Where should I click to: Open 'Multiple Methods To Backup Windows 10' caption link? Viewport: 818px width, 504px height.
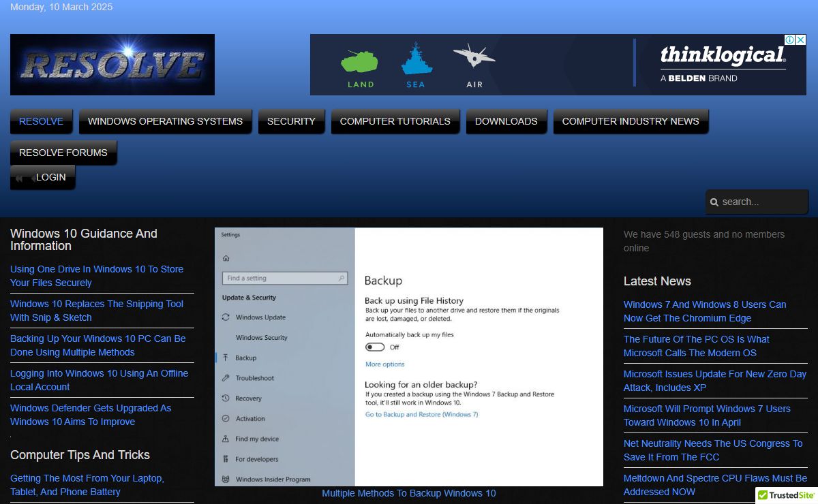coord(409,493)
